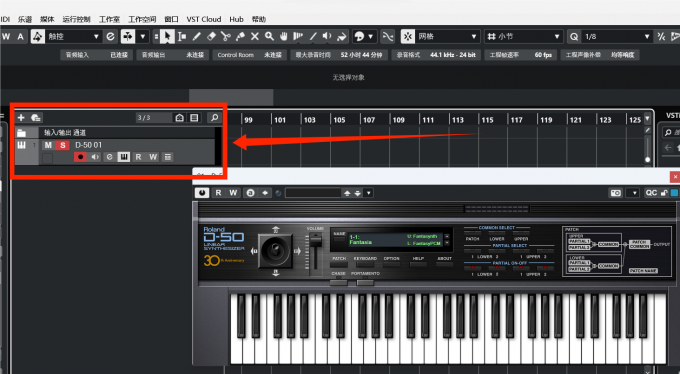Select the hand-shaped Comp tool
The width and height of the screenshot is (680, 374).
coord(284,36)
